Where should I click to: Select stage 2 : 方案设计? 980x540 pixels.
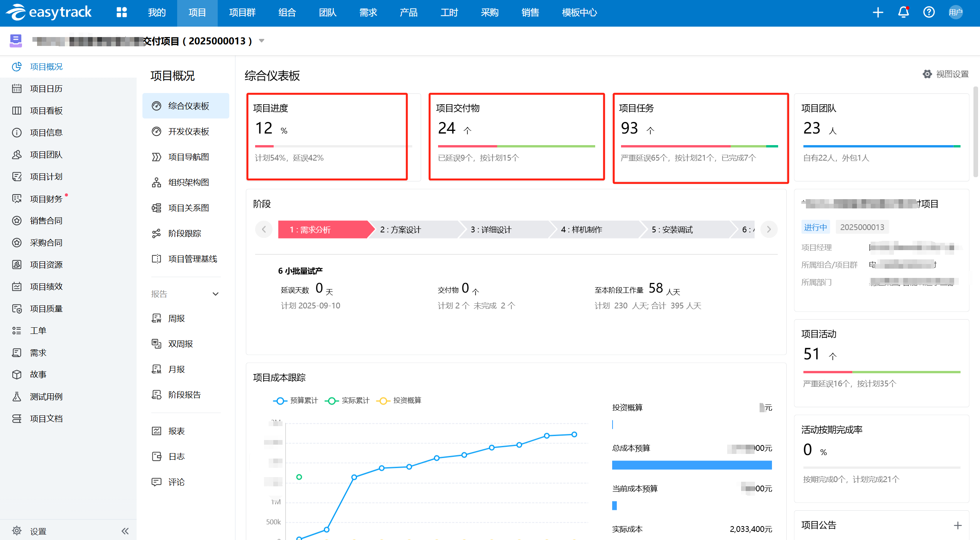click(x=401, y=230)
